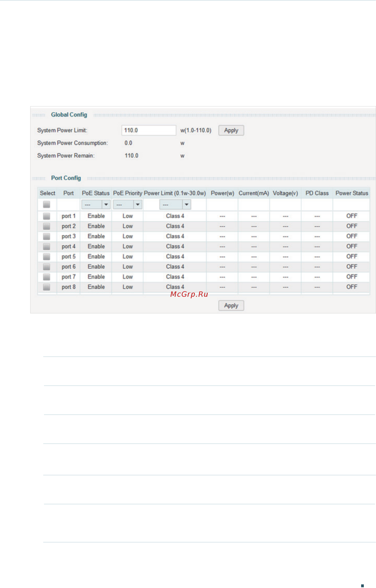
Task: Click the 'port 6' cell
Action: click(69, 267)
